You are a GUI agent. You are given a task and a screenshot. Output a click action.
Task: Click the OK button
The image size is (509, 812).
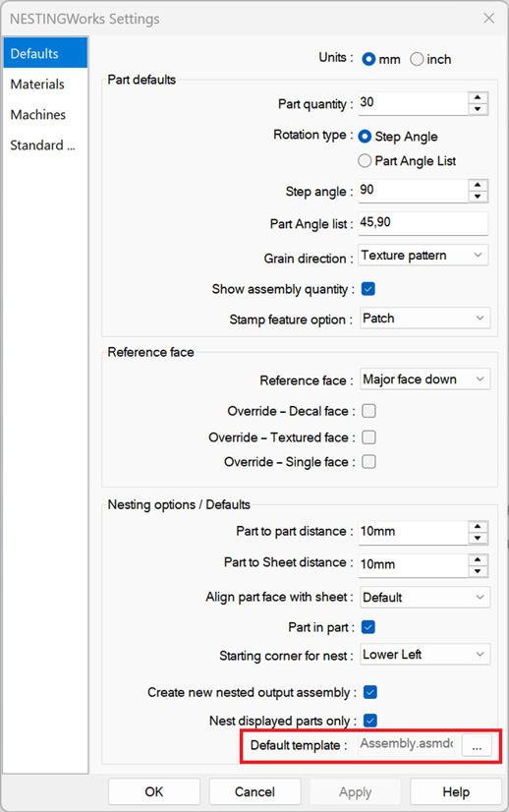(154, 791)
